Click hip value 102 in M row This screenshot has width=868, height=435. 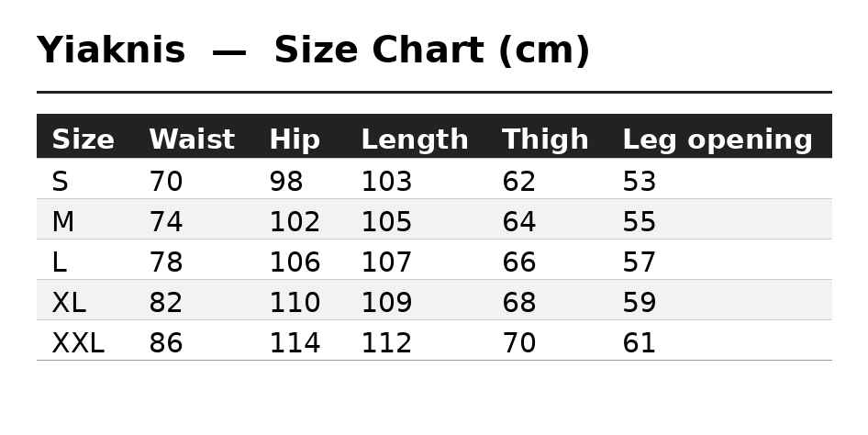[x=295, y=222]
